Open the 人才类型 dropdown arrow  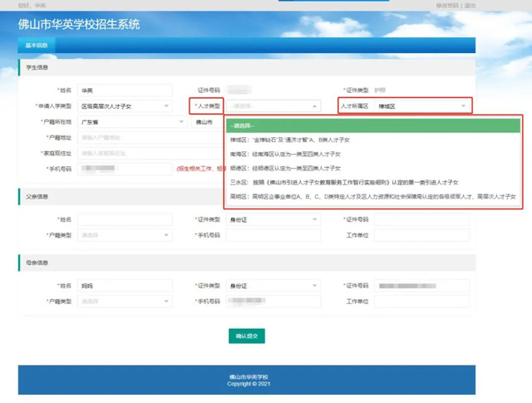[x=314, y=106]
